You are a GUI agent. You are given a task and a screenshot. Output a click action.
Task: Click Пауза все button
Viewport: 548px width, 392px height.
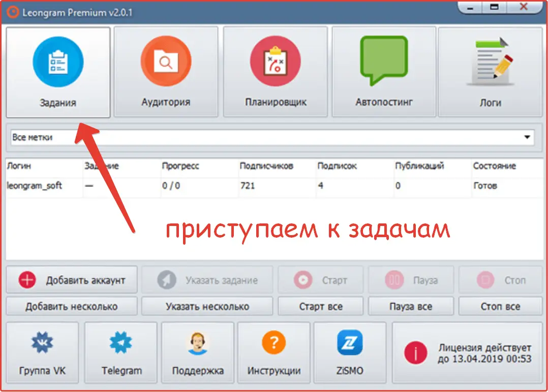[x=411, y=307]
